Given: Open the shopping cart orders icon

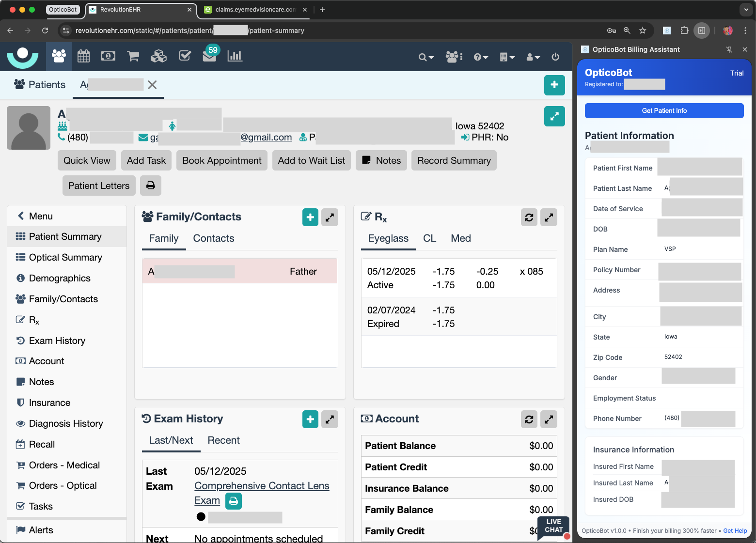Looking at the screenshot, I should click(133, 56).
